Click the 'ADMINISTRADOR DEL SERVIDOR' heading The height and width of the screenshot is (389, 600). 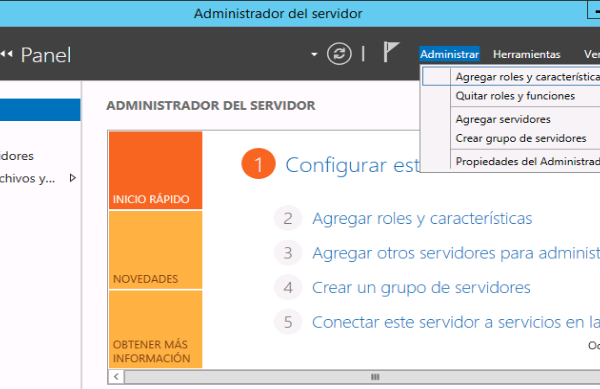point(211,106)
